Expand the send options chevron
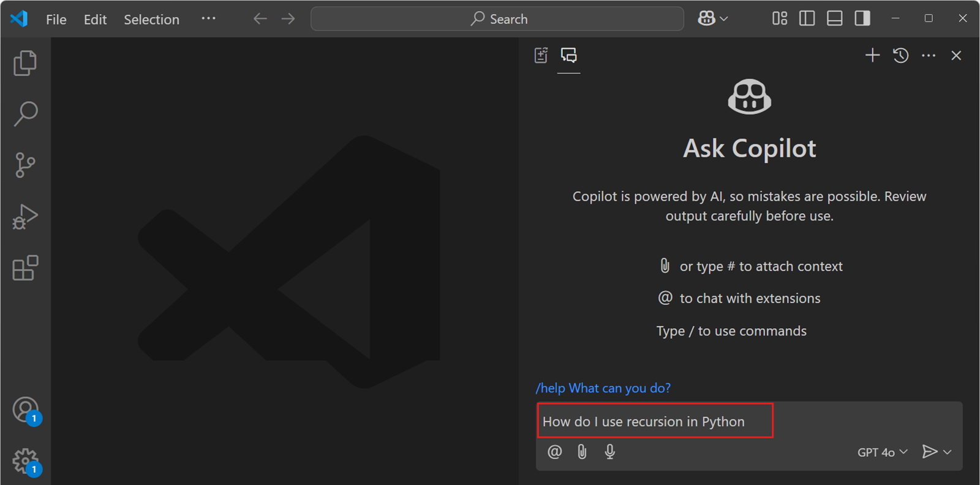 point(948,452)
